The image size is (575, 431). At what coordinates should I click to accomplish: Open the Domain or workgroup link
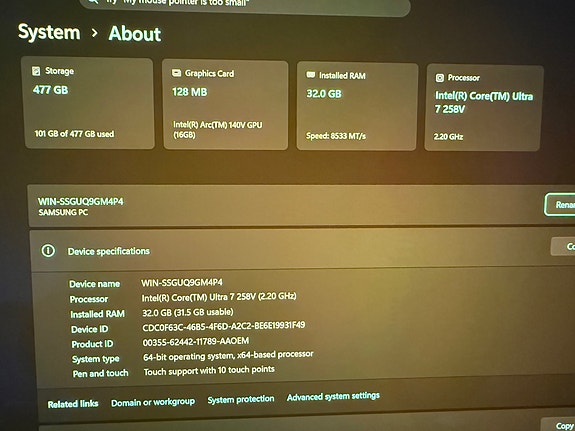153,402
